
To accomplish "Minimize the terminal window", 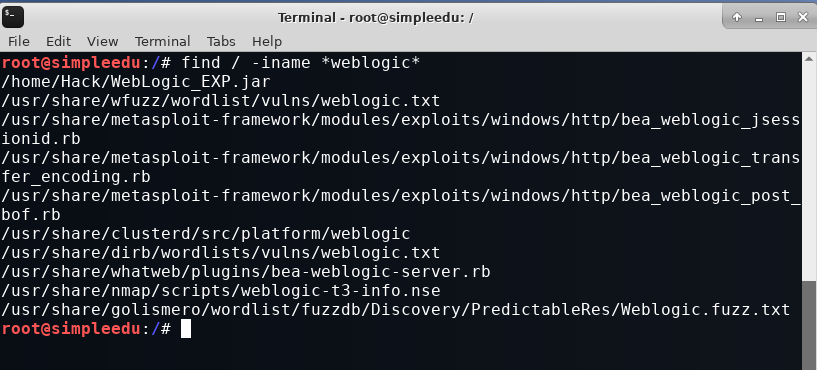I will (x=759, y=17).
